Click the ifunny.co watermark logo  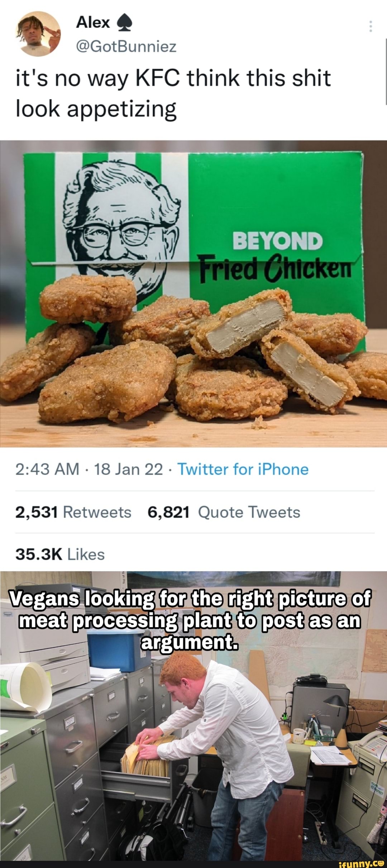tap(361, 862)
